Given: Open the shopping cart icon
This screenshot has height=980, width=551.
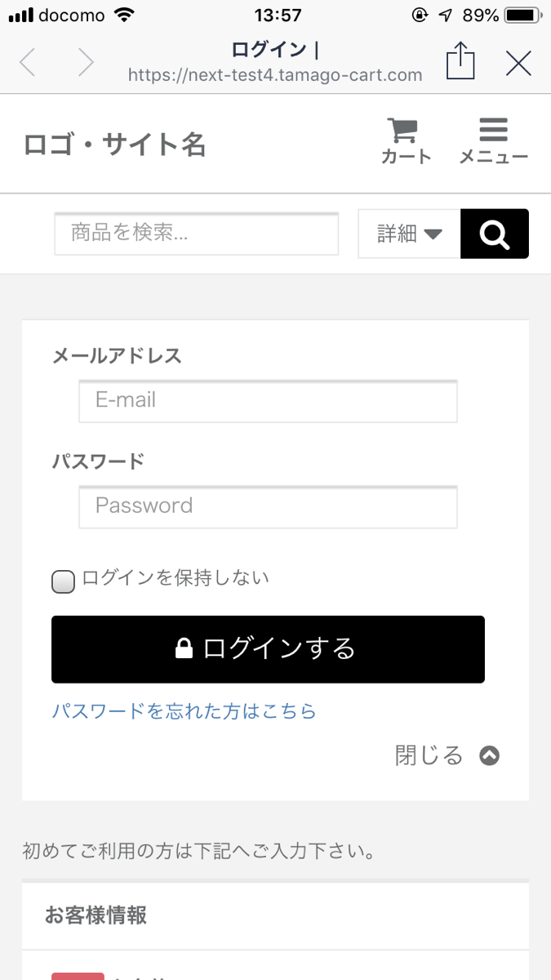Looking at the screenshot, I should click(x=402, y=130).
